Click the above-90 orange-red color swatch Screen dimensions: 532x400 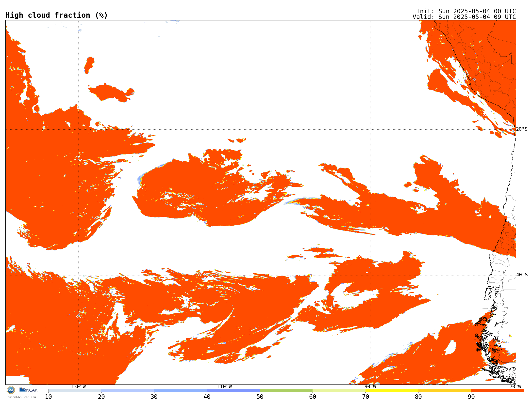498,391
